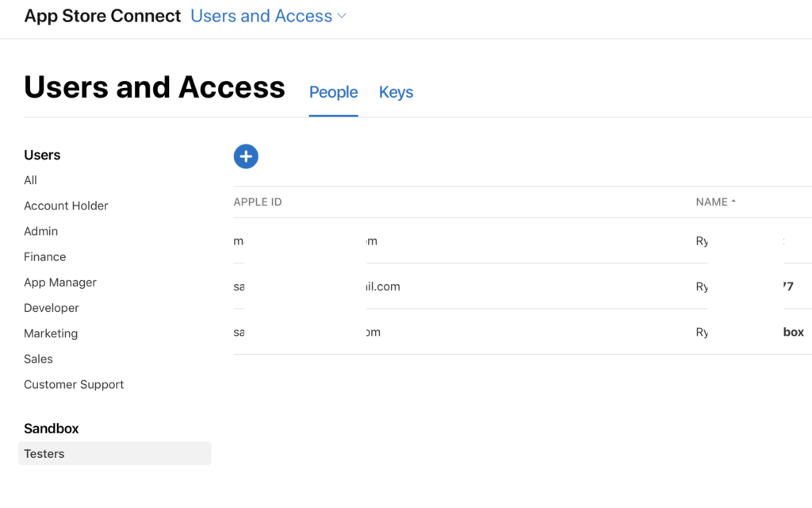Click the APPLE ID column header
This screenshot has height=508, width=812.
coord(258,202)
